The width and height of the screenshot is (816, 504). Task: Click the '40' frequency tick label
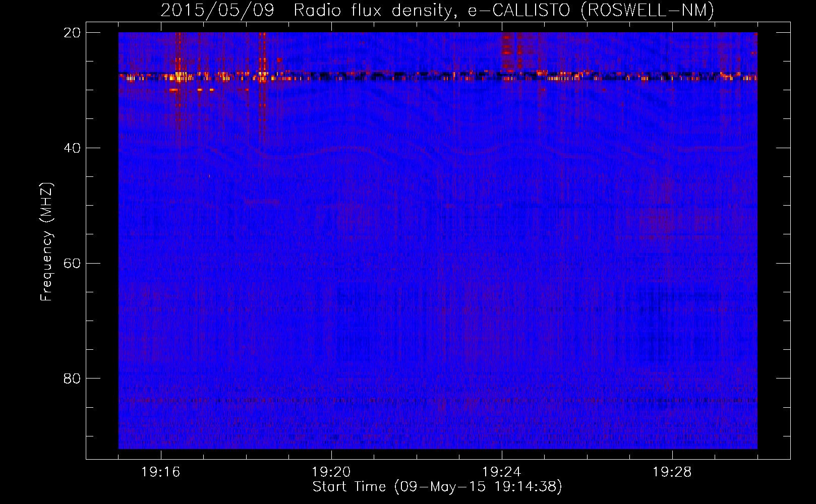pyautogui.click(x=72, y=148)
